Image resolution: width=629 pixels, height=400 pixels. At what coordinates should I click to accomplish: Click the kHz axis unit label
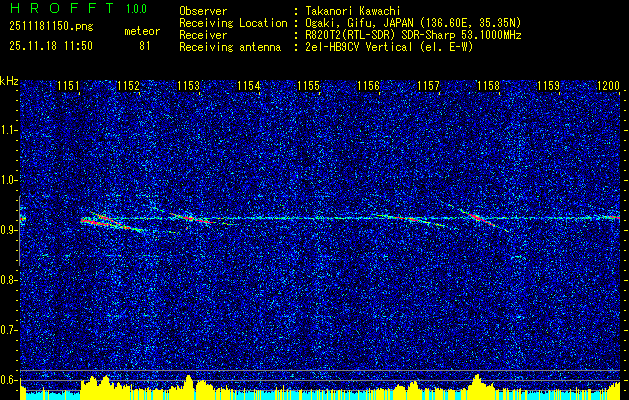click(9, 82)
